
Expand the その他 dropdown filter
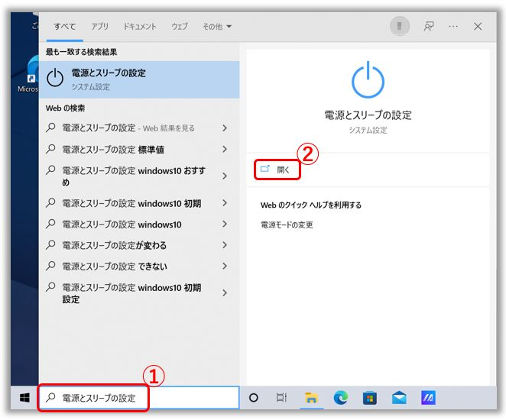coord(217,27)
